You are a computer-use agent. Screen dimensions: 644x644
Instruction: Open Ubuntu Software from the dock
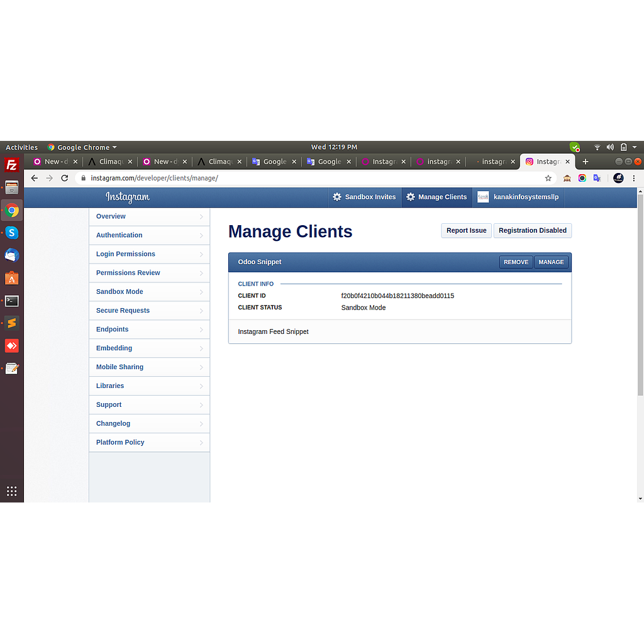coord(11,278)
